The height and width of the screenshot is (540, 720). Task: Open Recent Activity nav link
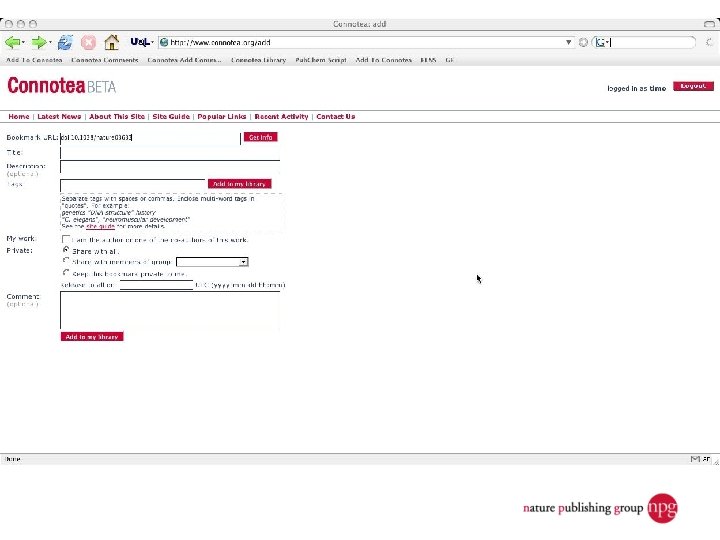point(281,117)
